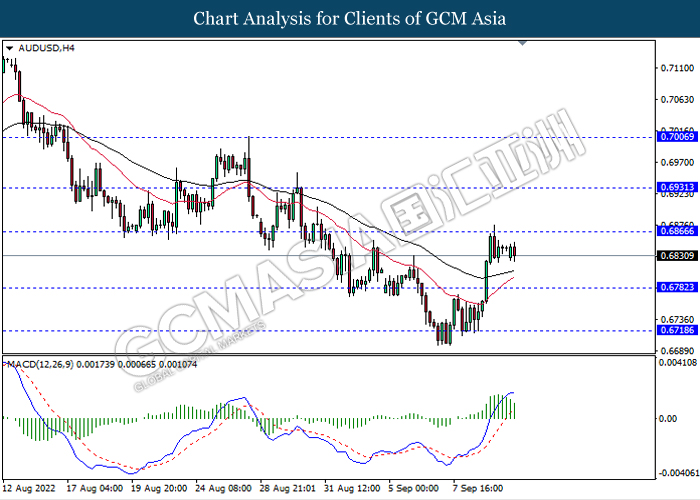Viewport: 700px width, 500px height.
Task: Select the 0.70069 resistance level label
Action: [x=677, y=137]
